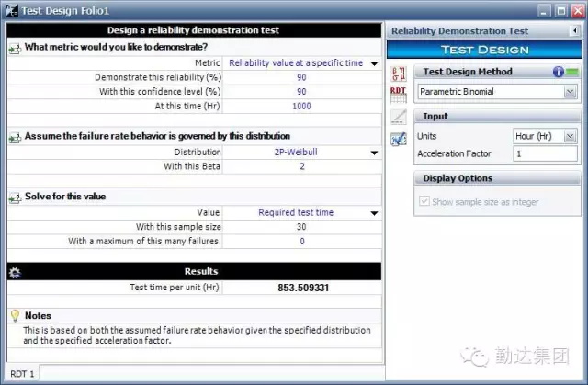
Task: Click the plot line icon in sidebar
Action: [x=398, y=116]
